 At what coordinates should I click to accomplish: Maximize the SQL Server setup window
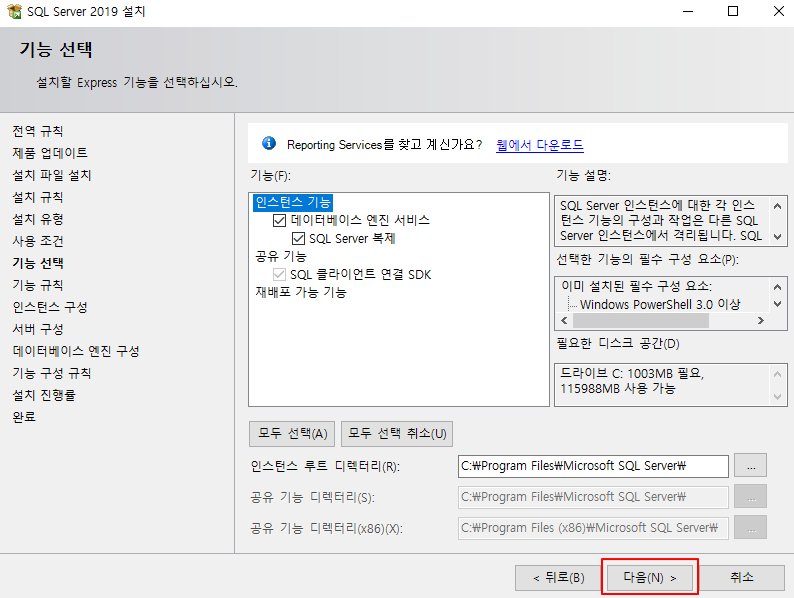tap(733, 11)
